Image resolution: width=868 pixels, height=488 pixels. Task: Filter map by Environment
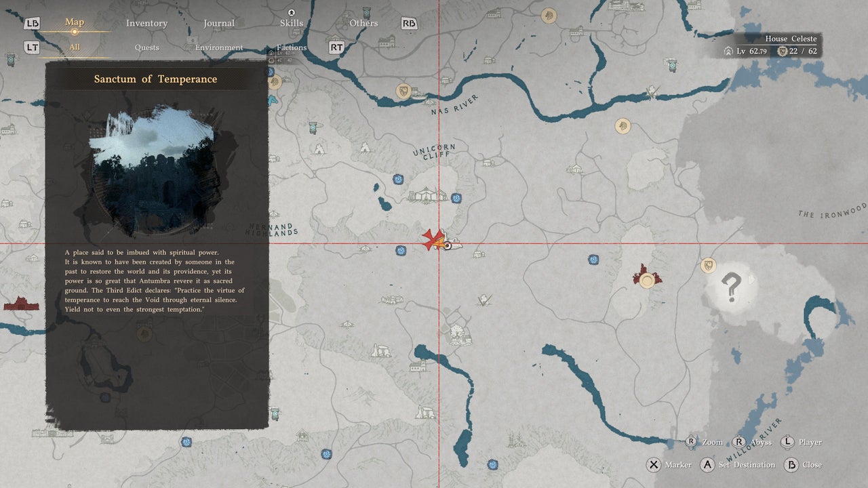(219, 47)
